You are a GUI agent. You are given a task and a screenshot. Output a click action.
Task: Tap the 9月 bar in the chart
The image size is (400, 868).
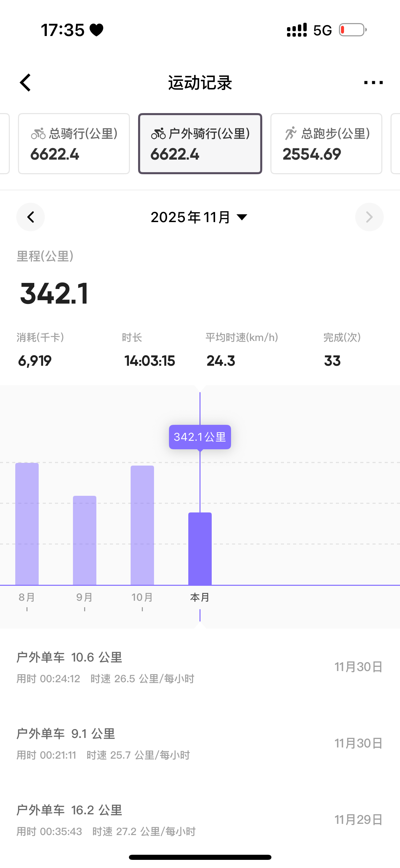coord(85,540)
